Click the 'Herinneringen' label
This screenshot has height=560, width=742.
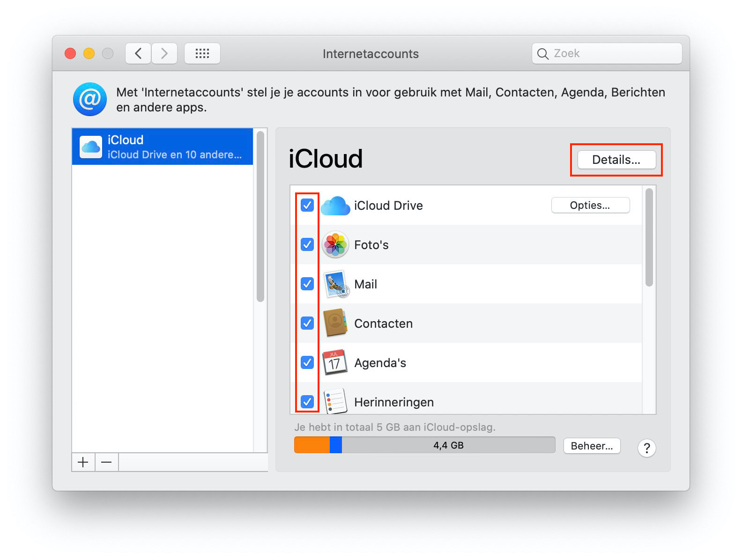tap(394, 402)
